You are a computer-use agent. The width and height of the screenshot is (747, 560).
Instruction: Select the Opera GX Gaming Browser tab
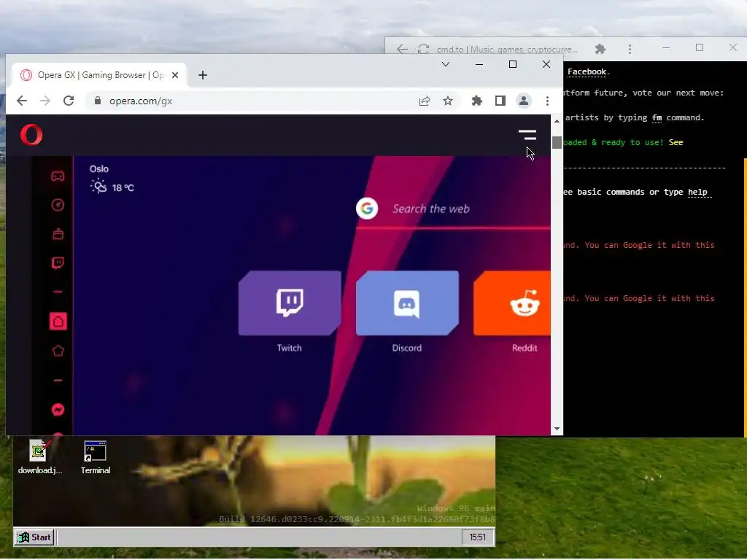99,75
